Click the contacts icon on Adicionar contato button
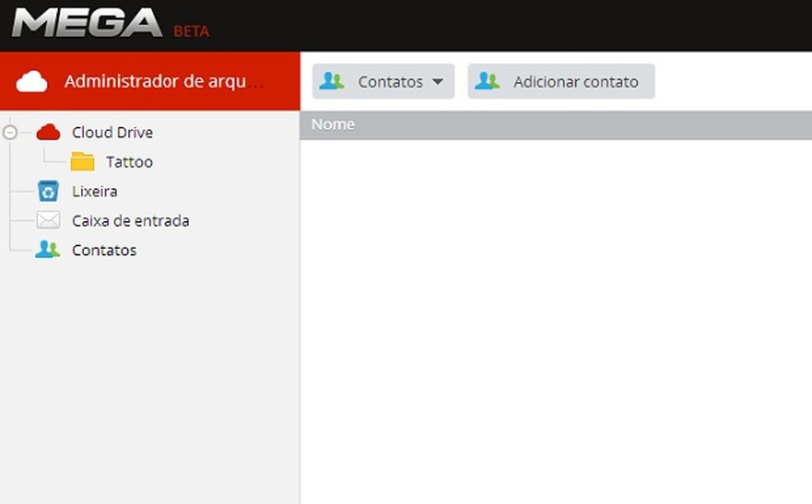Screen dimensions: 812x504 click(x=487, y=81)
